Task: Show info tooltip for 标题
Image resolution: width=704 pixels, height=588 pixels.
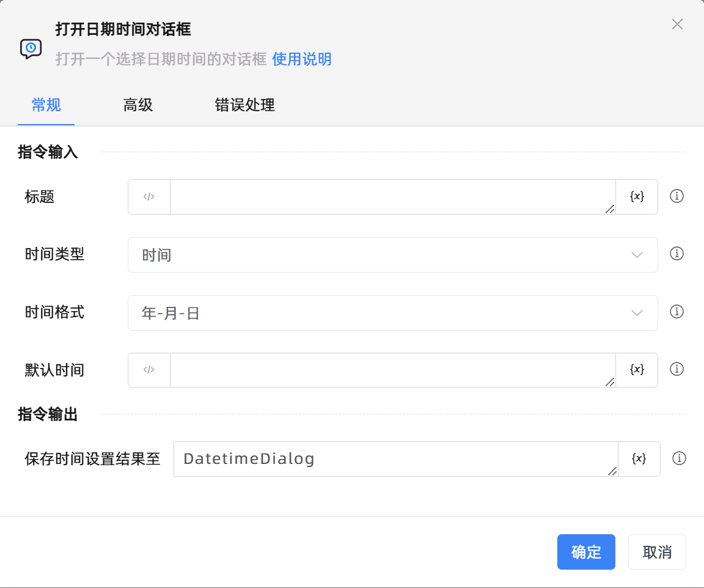Action: coord(676,196)
